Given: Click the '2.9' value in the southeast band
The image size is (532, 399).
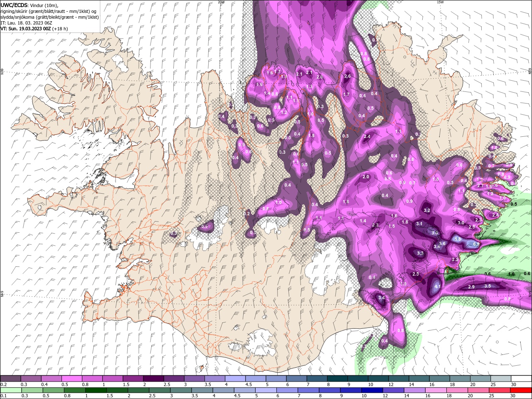Looking at the screenshot, I should click(x=471, y=287).
